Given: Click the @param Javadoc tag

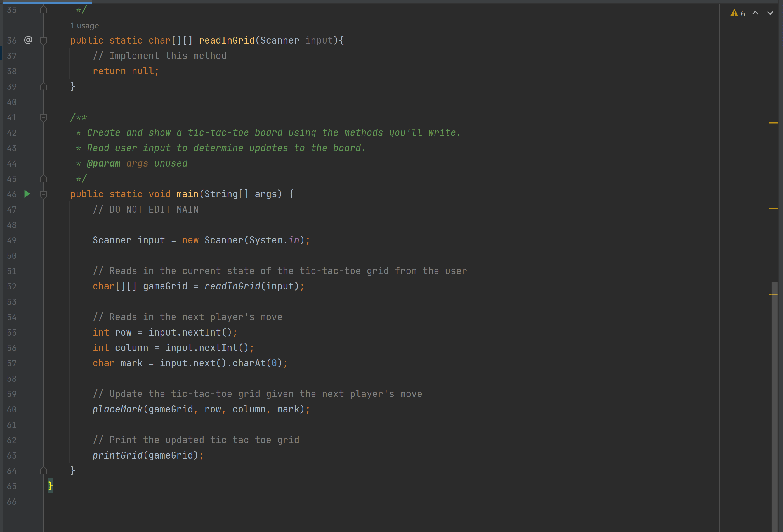Looking at the screenshot, I should (103, 163).
